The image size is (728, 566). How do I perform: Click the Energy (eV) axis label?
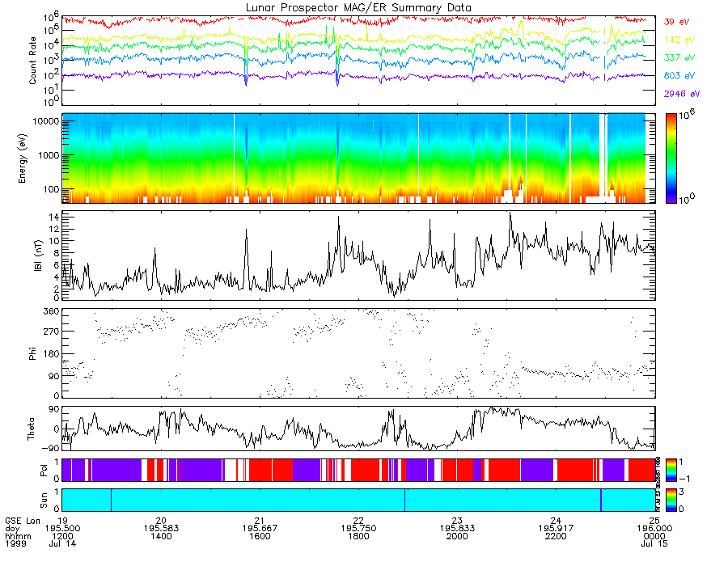tap(22, 158)
